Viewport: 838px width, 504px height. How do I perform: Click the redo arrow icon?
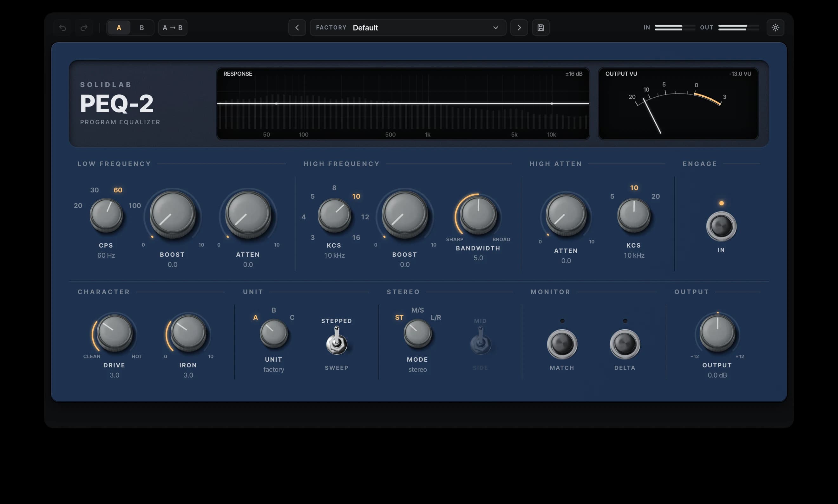click(84, 28)
